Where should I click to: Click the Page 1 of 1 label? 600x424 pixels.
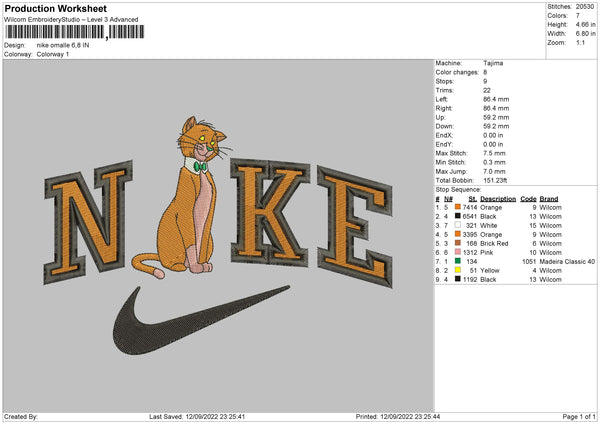pos(579,416)
